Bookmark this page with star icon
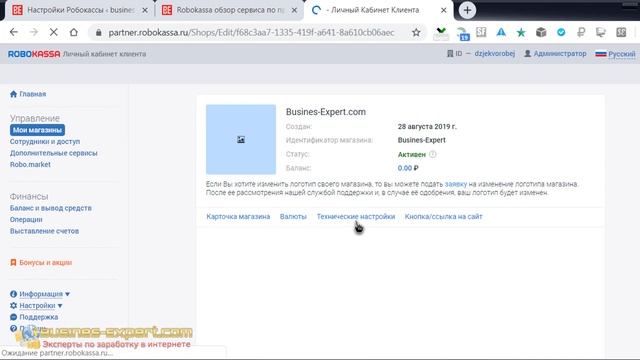This screenshot has width=640, height=360. coord(416,32)
